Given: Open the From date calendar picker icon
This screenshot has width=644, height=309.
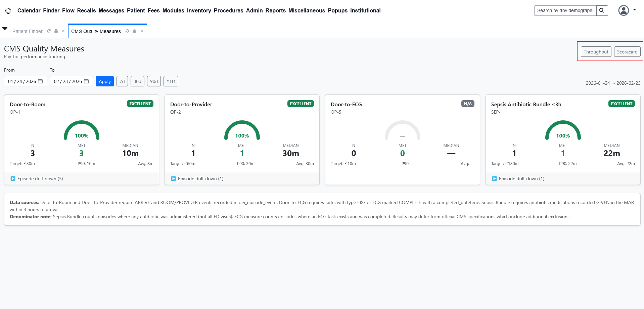Looking at the screenshot, I should [x=41, y=81].
